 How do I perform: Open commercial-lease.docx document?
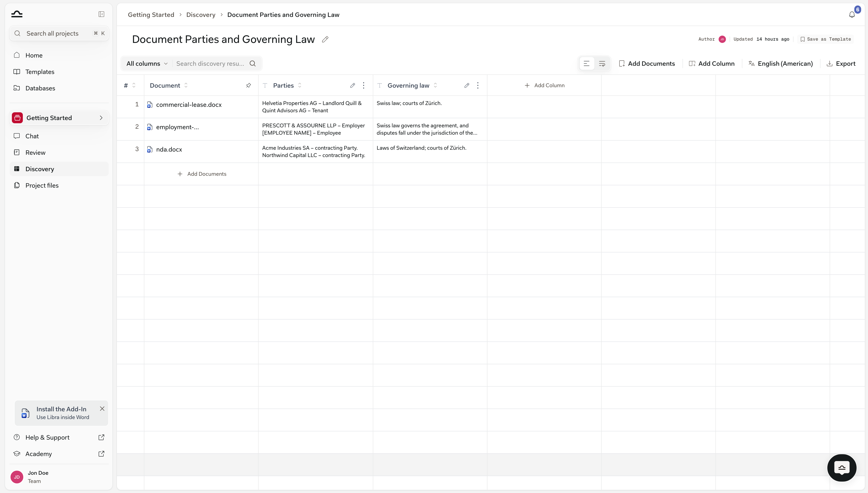coord(189,105)
